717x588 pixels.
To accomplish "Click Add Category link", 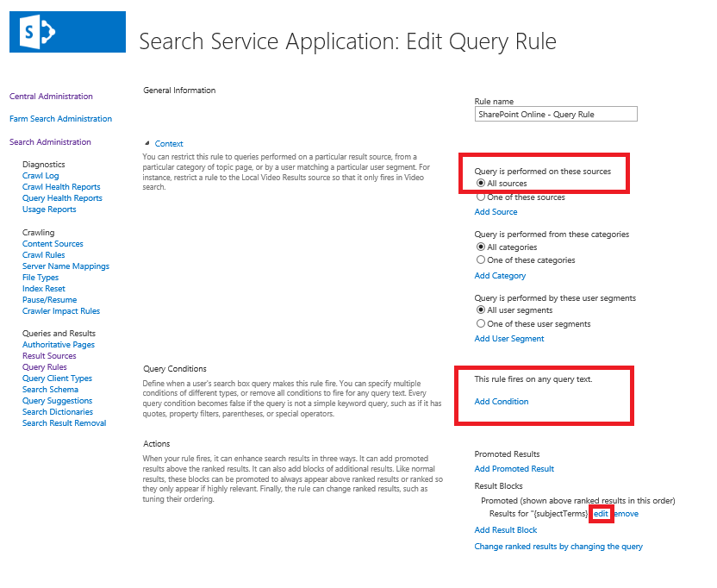I will (x=500, y=275).
